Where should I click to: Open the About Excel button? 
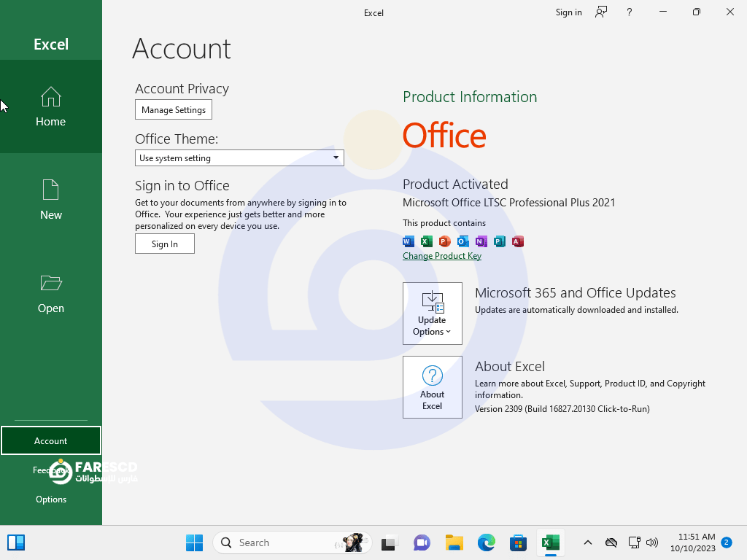click(432, 387)
